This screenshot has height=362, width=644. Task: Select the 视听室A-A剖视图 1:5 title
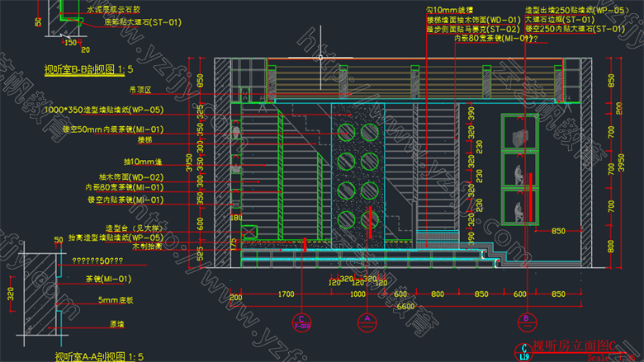(99, 357)
